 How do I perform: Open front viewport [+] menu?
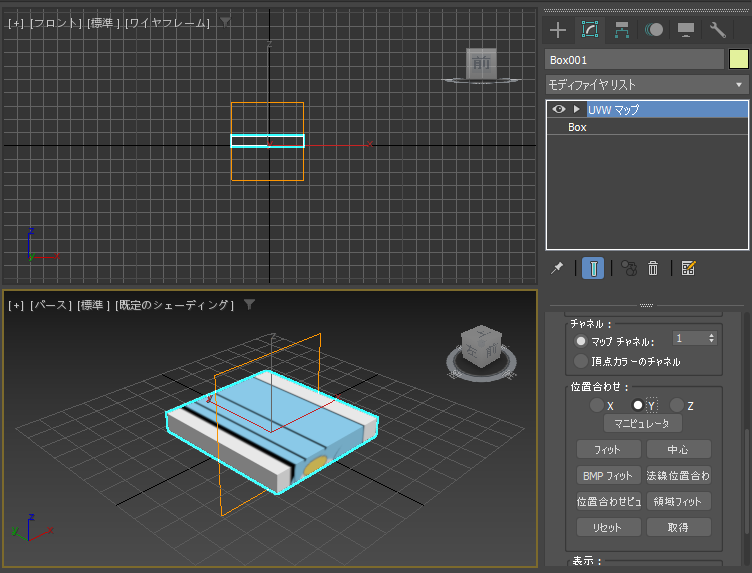point(16,23)
